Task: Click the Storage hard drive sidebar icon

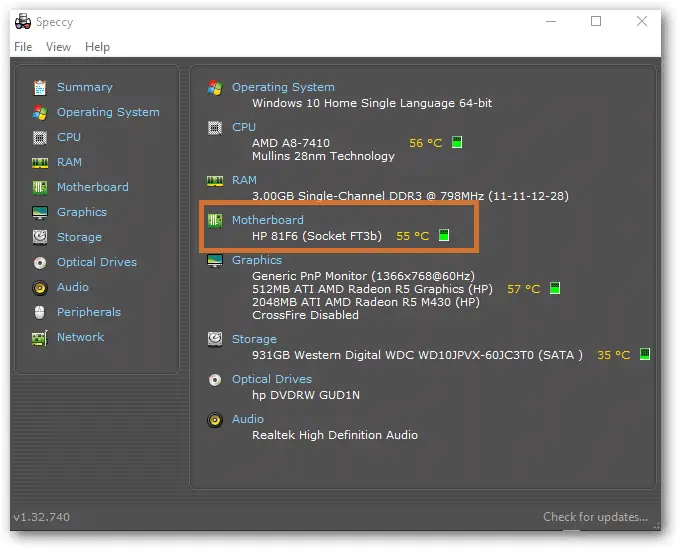Action: pyautogui.click(x=40, y=237)
